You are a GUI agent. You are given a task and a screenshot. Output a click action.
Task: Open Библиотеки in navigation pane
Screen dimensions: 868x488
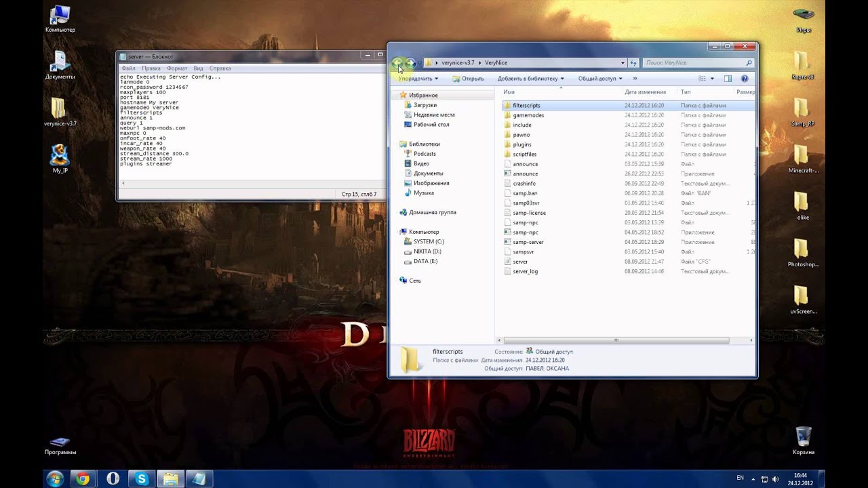click(x=425, y=144)
